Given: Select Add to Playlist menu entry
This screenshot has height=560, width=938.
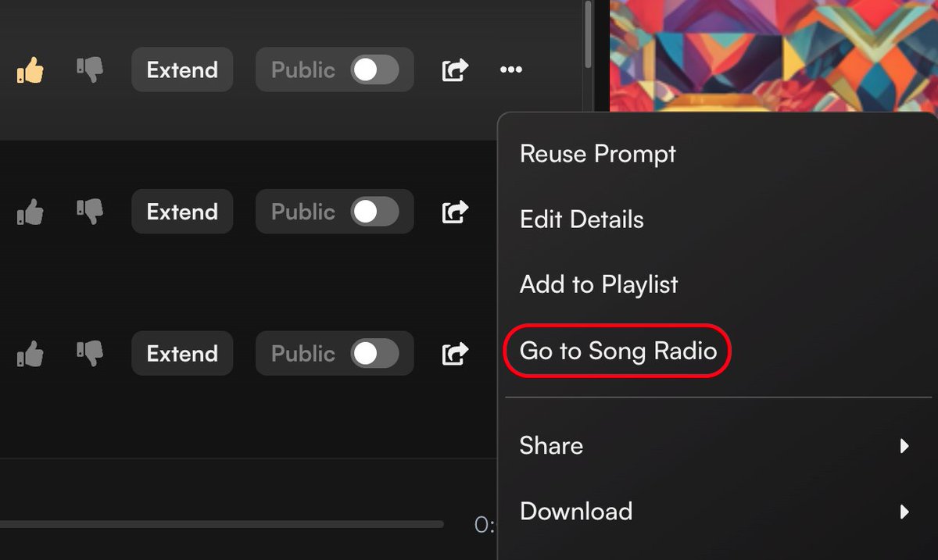Looking at the screenshot, I should coord(599,284).
